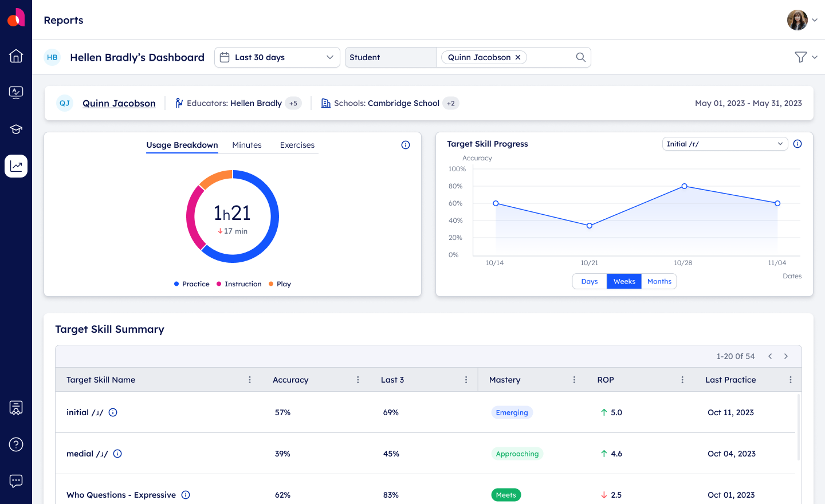825x504 pixels.
Task: Expand the profile menu chevron
Action: (x=815, y=20)
